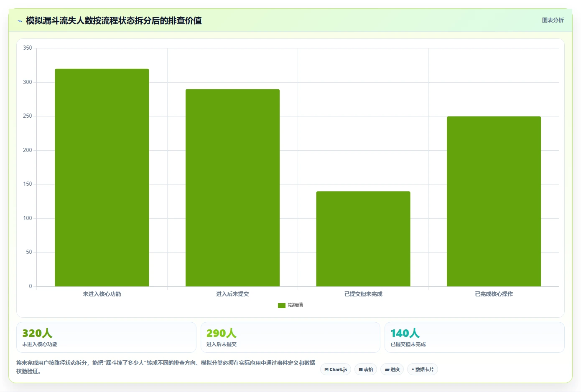Click the Chart.js tag chip
581x392 pixels.
tap(336, 369)
